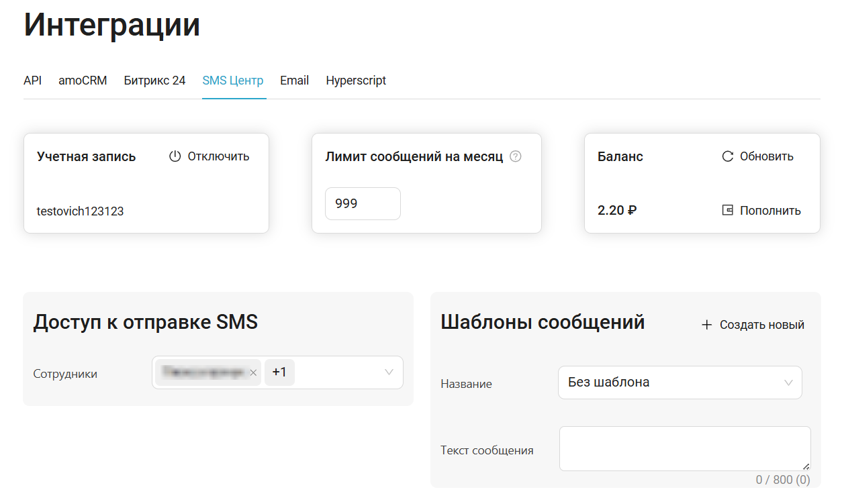Image resolution: width=842 pixels, height=504 pixels.
Task: Show hidden employees via the +1 tag
Action: (279, 372)
